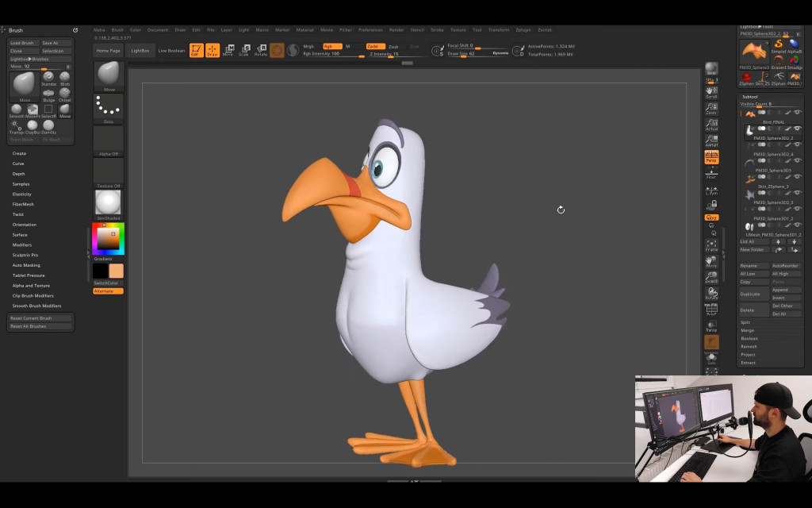Expand the Alpha and Texture section
The image size is (812, 508).
[x=29, y=285]
